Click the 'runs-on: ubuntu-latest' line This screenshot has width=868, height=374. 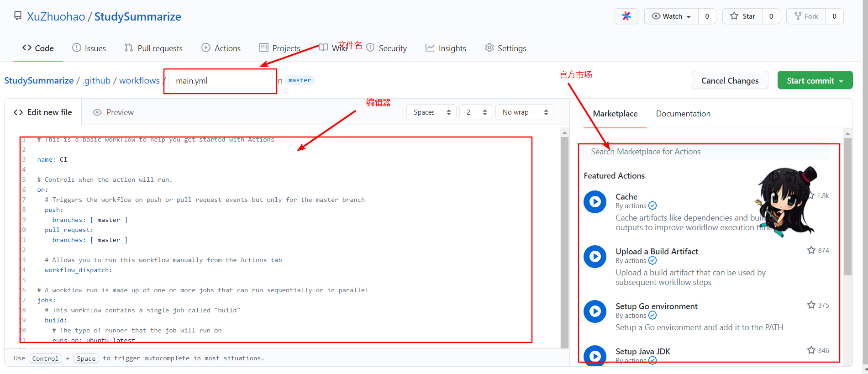(x=94, y=340)
